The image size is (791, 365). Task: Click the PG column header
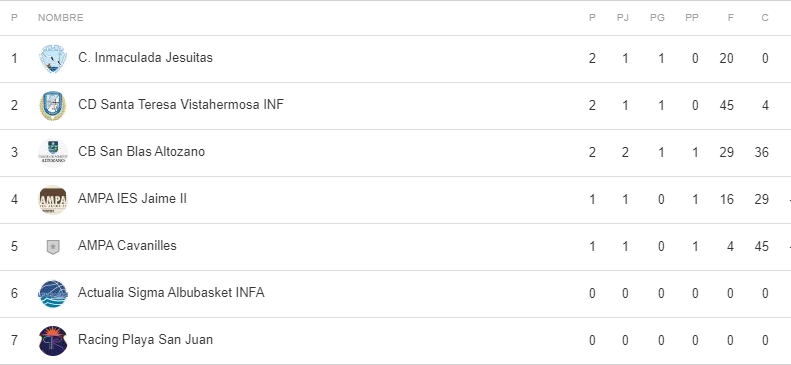tap(657, 18)
